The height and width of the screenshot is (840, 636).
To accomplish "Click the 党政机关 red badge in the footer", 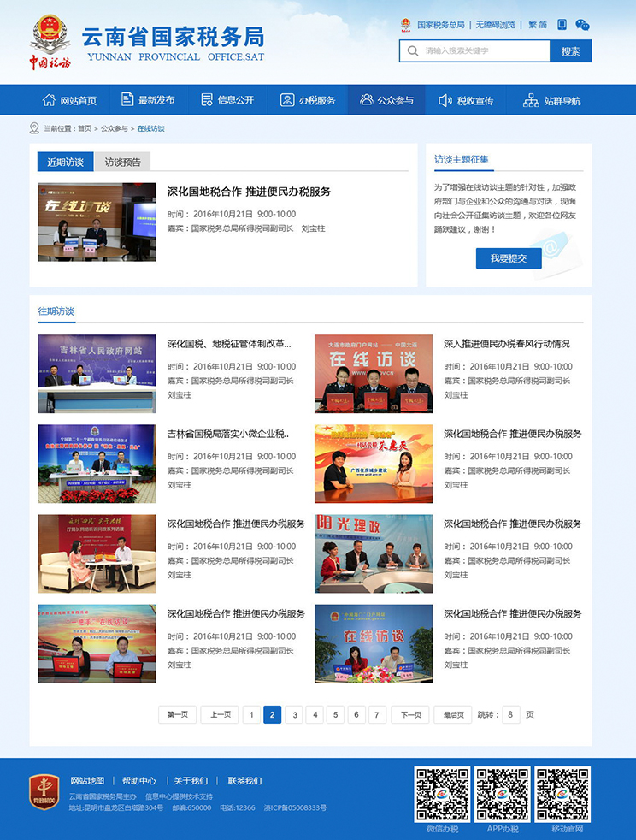I will 44,792.
